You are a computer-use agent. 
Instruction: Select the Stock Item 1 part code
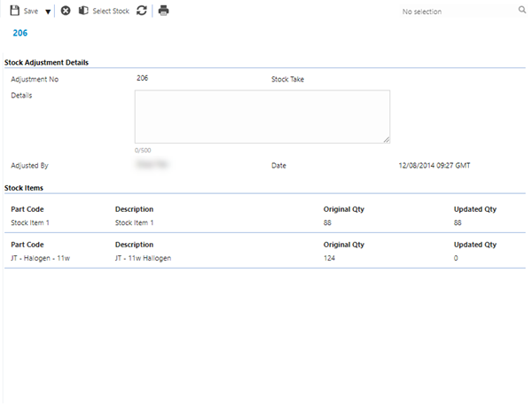(x=31, y=223)
